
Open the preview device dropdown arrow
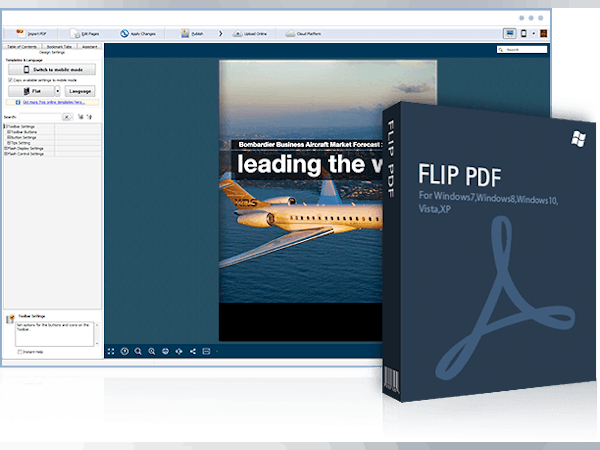click(533, 34)
